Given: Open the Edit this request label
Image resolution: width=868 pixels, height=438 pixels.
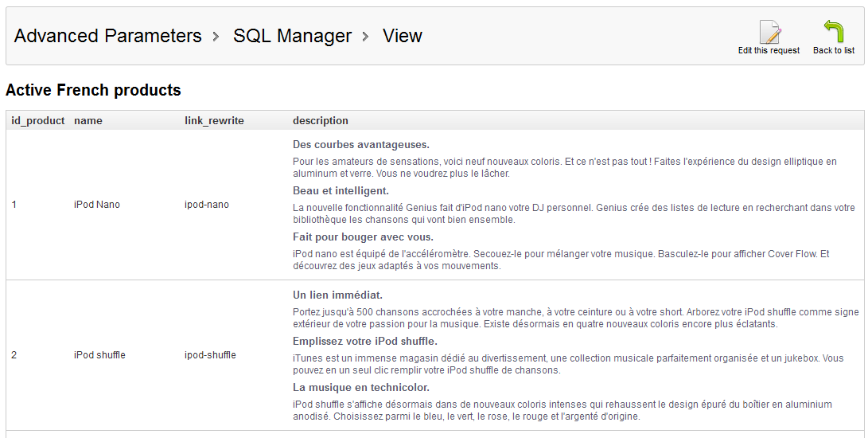Looking at the screenshot, I should [769, 50].
